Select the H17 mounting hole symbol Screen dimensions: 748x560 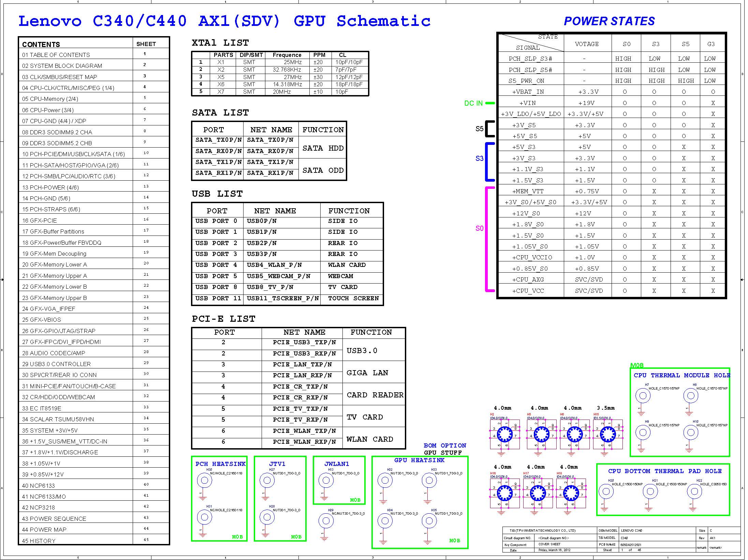(538, 493)
